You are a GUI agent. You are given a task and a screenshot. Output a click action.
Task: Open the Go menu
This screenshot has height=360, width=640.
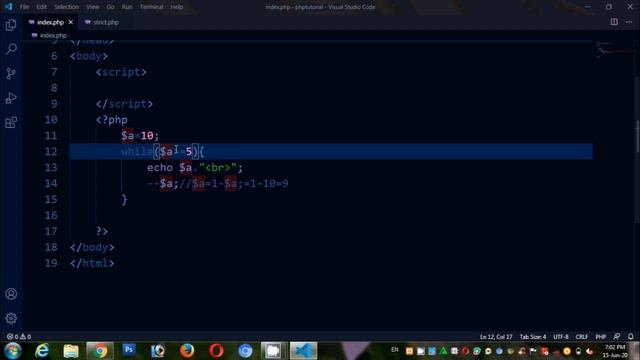110,7
